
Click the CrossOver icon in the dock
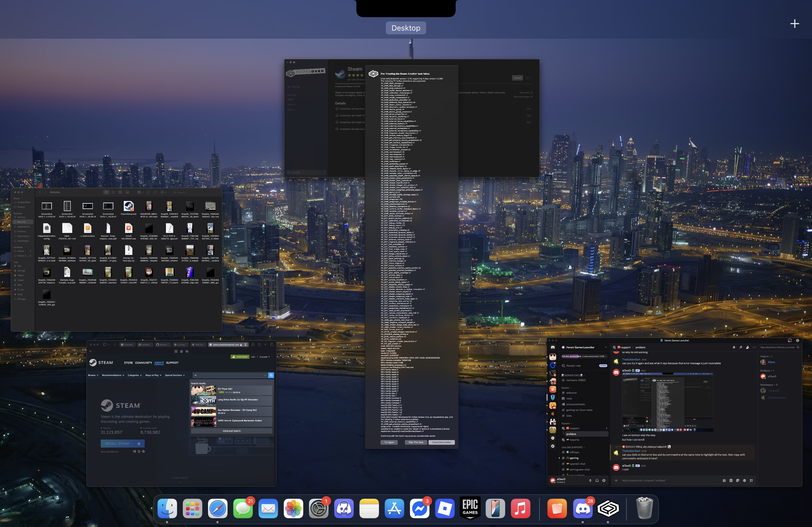pyautogui.click(x=608, y=508)
